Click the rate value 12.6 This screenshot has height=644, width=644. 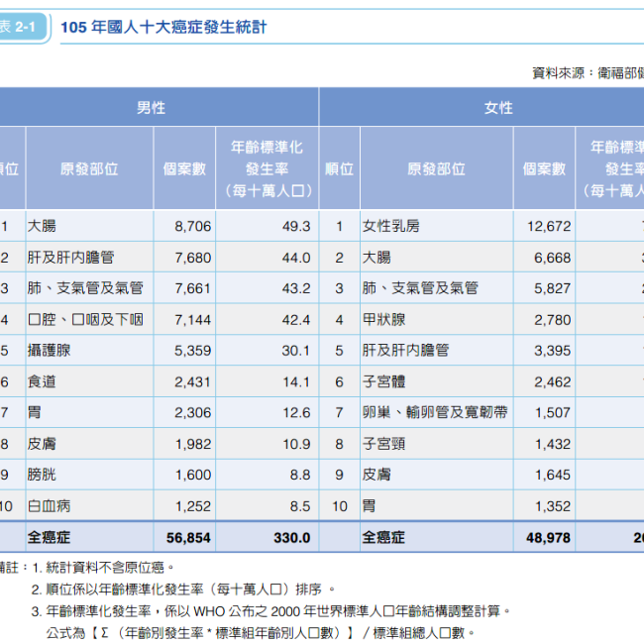click(296, 413)
